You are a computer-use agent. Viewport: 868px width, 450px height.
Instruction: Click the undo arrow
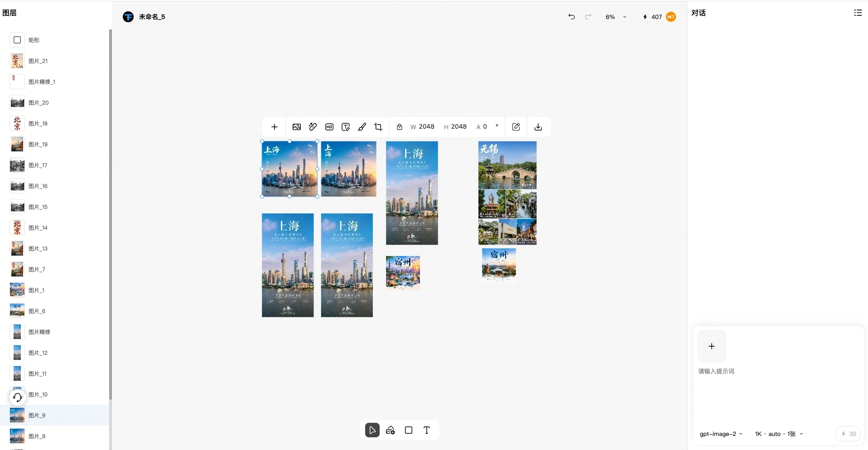pos(572,17)
